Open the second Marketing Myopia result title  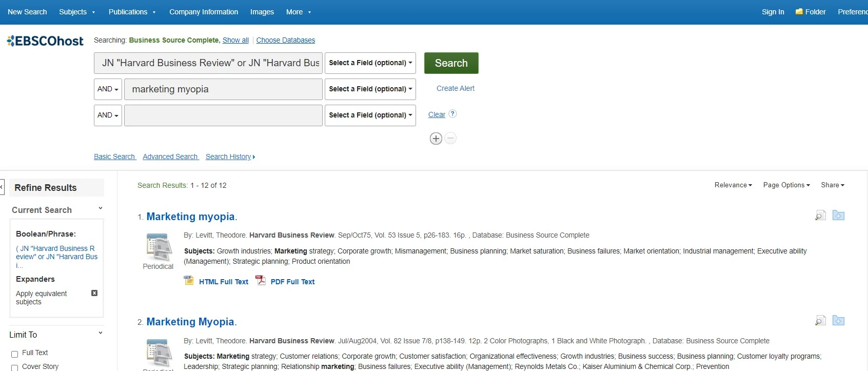coord(191,322)
